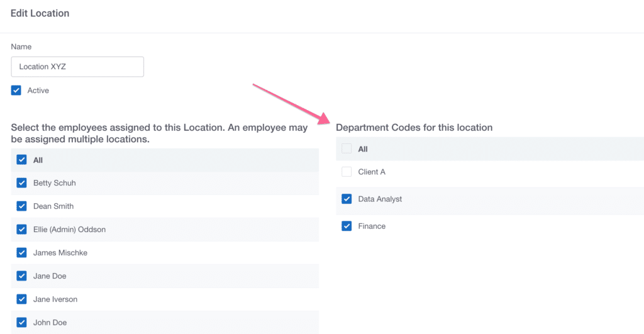Uncheck Betty Schuh's checkbox

[x=22, y=183]
